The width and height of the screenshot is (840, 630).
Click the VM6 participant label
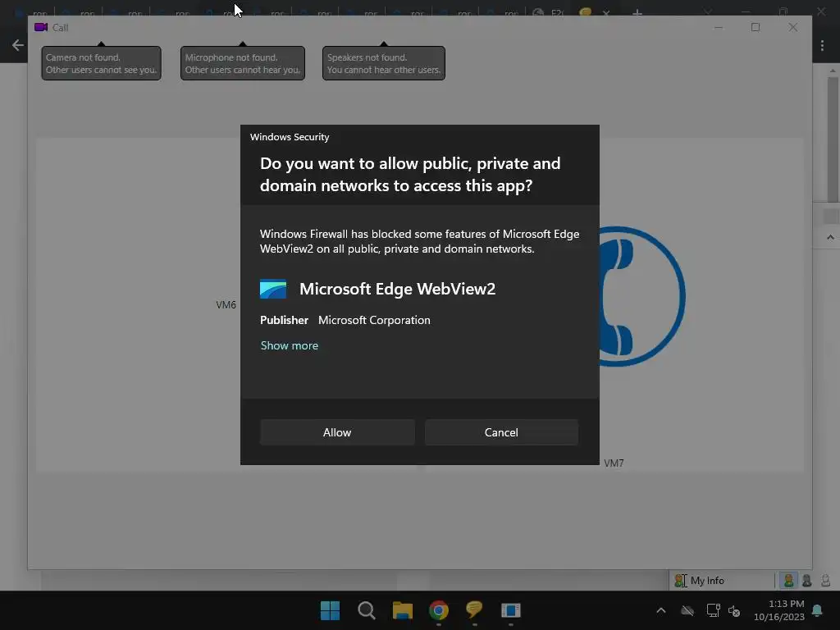[226, 305]
